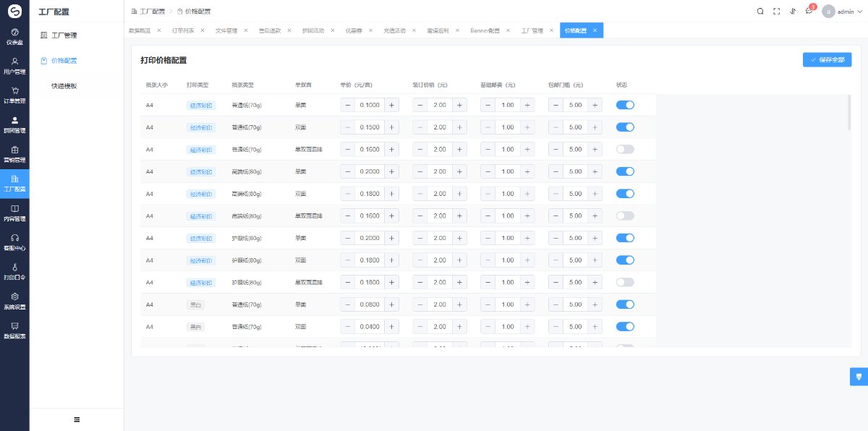Select 价格配置 in the submenu
The width and height of the screenshot is (868, 431).
tap(77, 61)
